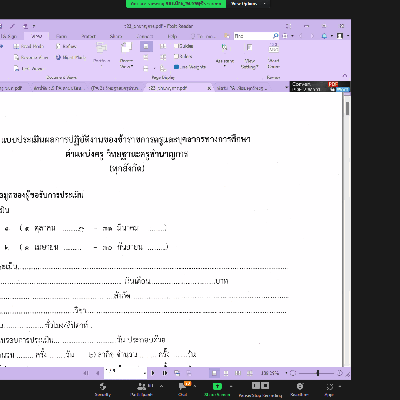The width and height of the screenshot is (400, 400).
Task: Go to the previous page in status bar
Action: pos(98,373)
